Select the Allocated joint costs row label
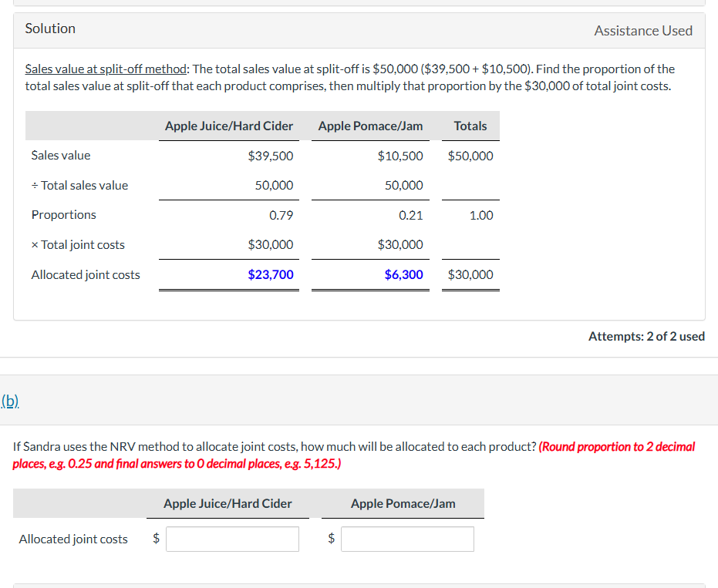Screen dimensions: 718x588 pos(85,274)
